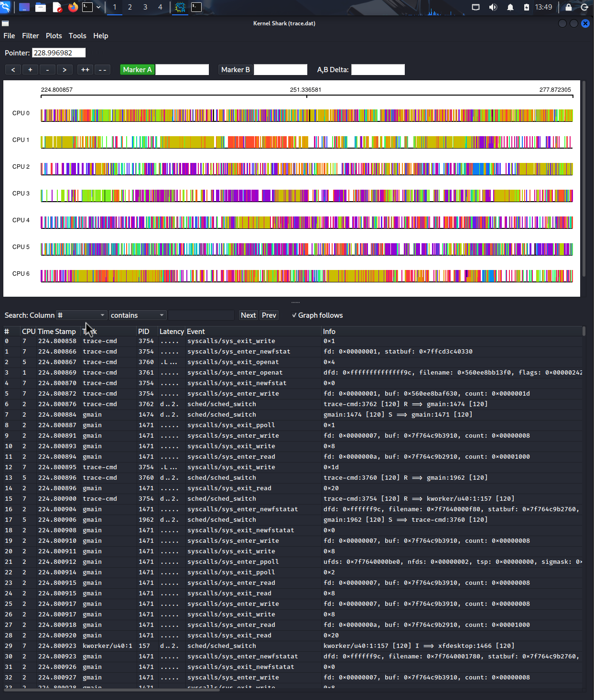Open the Help menu
The image size is (594, 700).
tap(101, 36)
